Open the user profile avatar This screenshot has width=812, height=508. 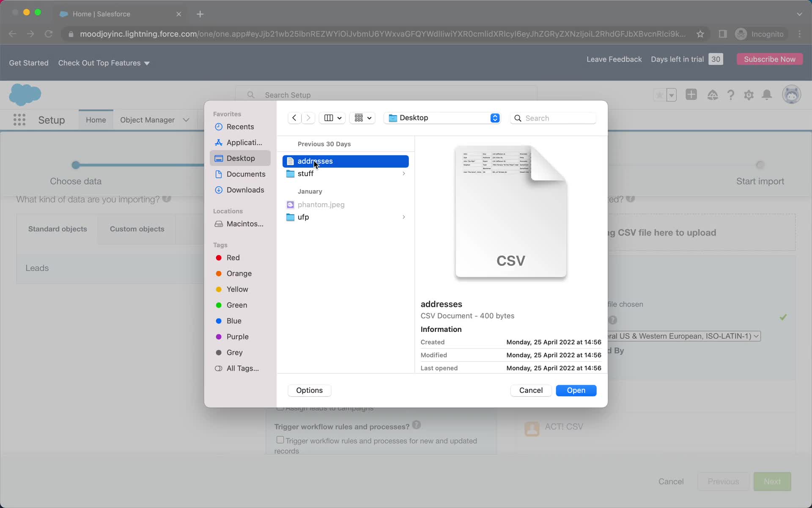click(x=791, y=94)
